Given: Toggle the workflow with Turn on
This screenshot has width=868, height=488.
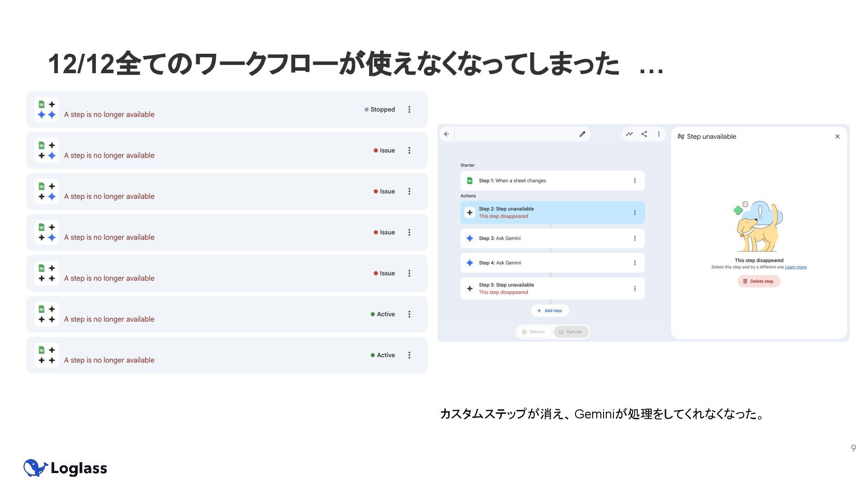Looking at the screenshot, I should pyautogui.click(x=571, y=332).
